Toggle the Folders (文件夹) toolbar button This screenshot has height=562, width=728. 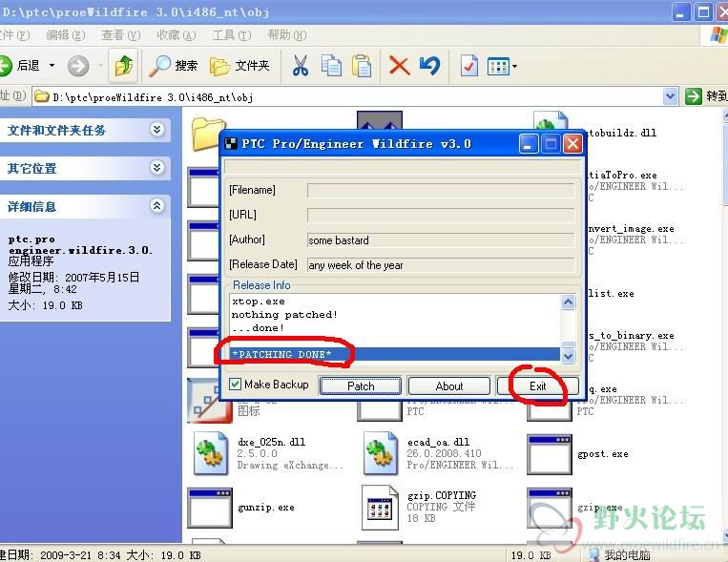pos(239,66)
